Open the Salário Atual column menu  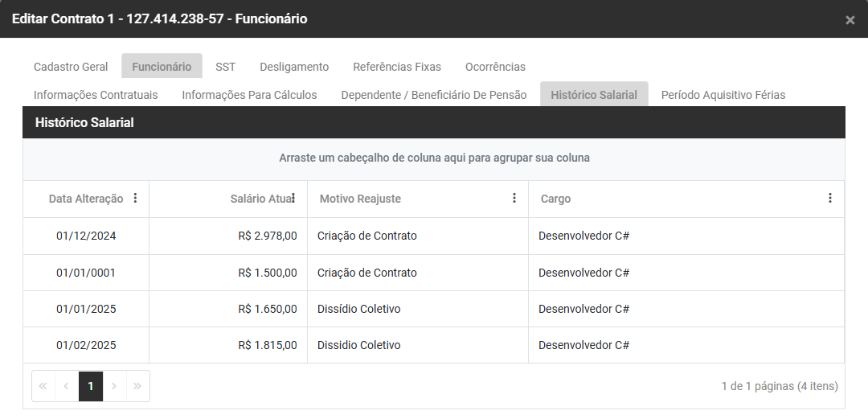pos(293,199)
